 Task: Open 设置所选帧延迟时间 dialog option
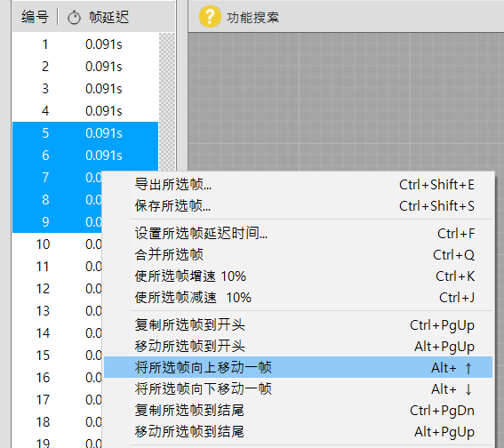tap(298, 233)
